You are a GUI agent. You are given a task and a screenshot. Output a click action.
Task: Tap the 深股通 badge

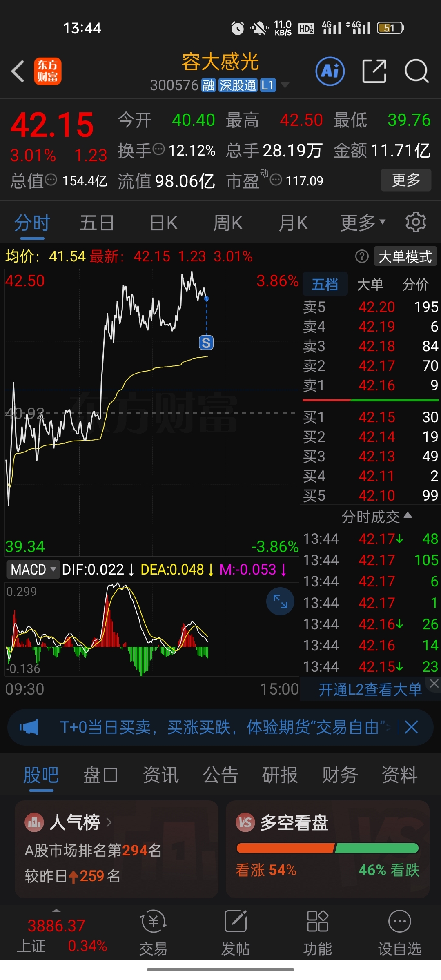[x=238, y=85]
